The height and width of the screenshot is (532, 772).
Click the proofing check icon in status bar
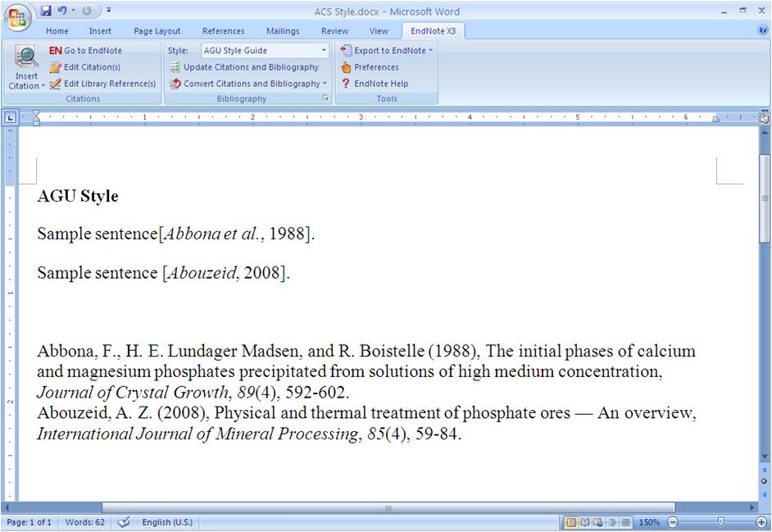(x=124, y=522)
